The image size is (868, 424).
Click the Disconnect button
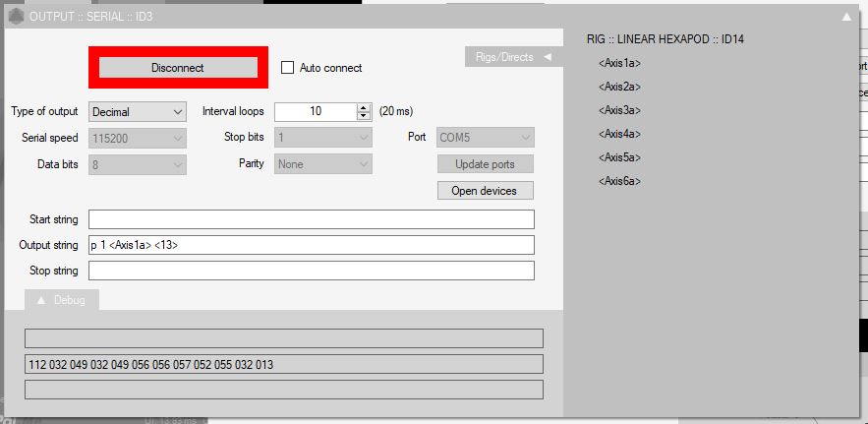pyautogui.click(x=178, y=68)
